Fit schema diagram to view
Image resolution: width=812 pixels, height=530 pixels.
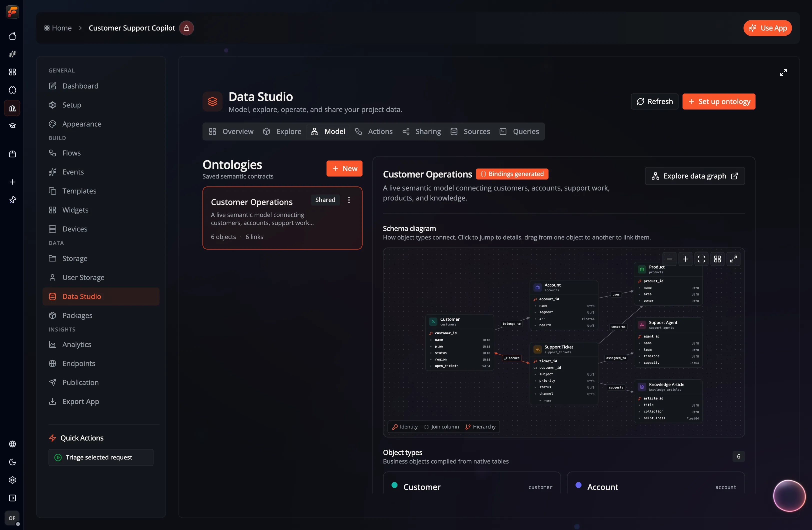tap(701, 259)
